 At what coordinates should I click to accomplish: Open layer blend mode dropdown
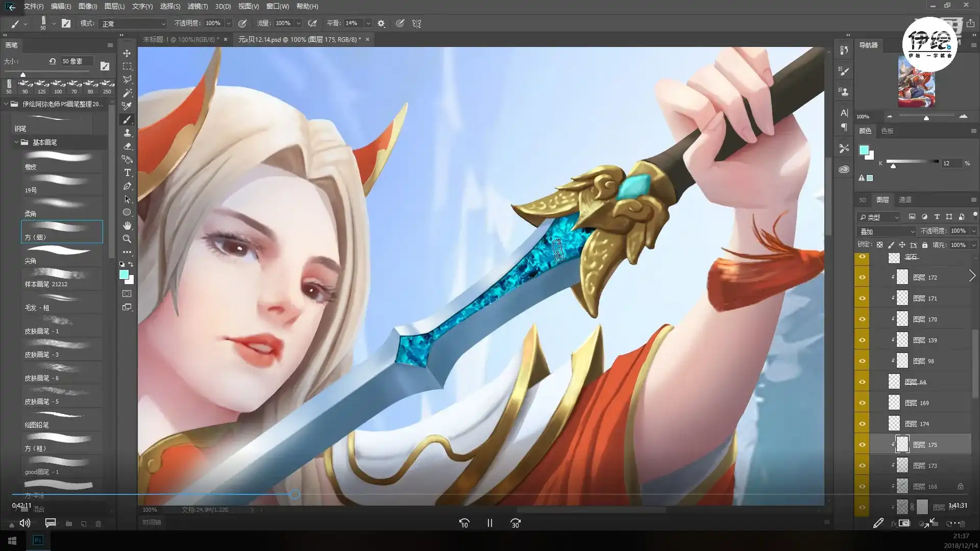click(887, 232)
